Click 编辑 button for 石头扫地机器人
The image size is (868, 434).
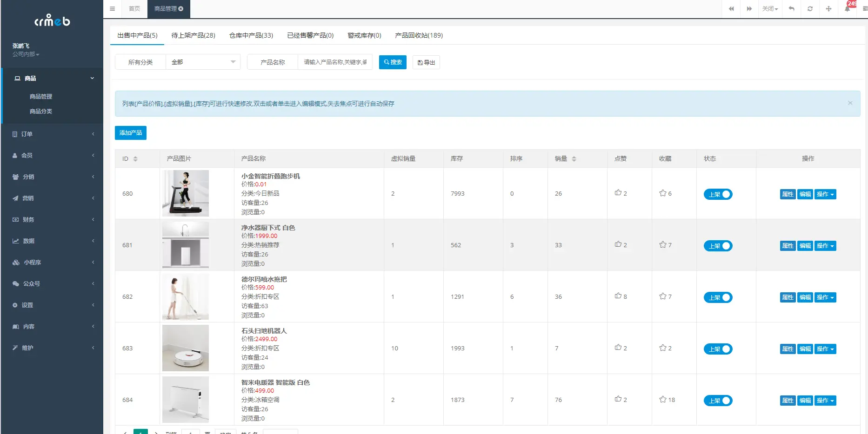click(805, 349)
